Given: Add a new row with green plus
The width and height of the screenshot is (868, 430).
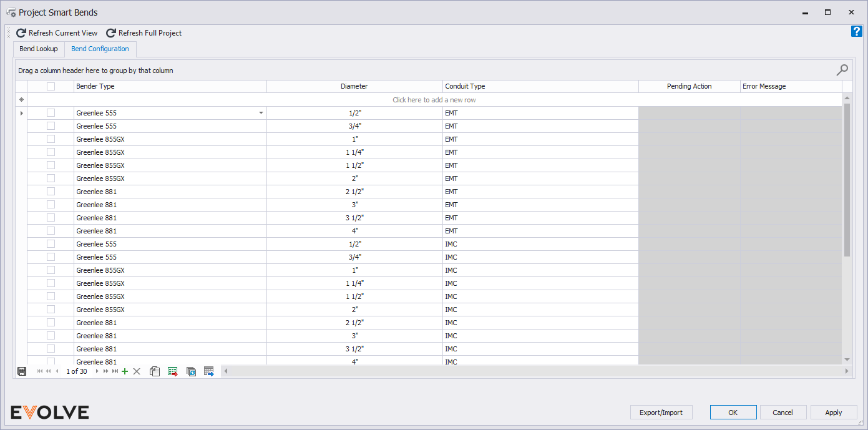Looking at the screenshot, I should coord(125,371).
